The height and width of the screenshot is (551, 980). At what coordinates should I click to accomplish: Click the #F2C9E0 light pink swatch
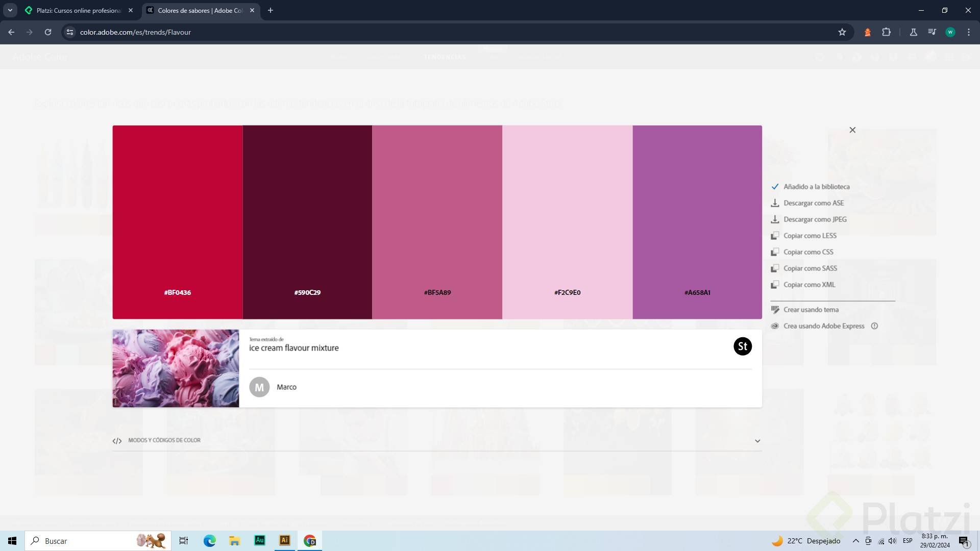pyautogui.click(x=567, y=222)
